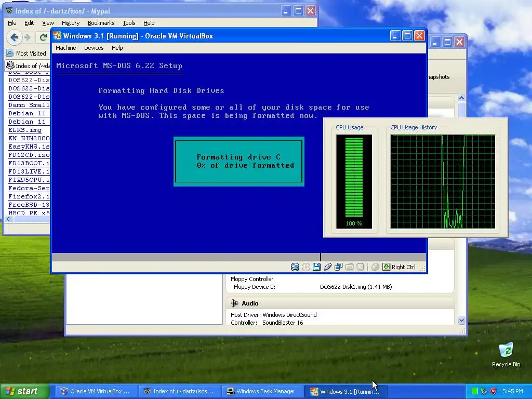The width and height of the screenshot is (532, 399).
Task: Open the Machine menu in VM window
Action: 66,48
